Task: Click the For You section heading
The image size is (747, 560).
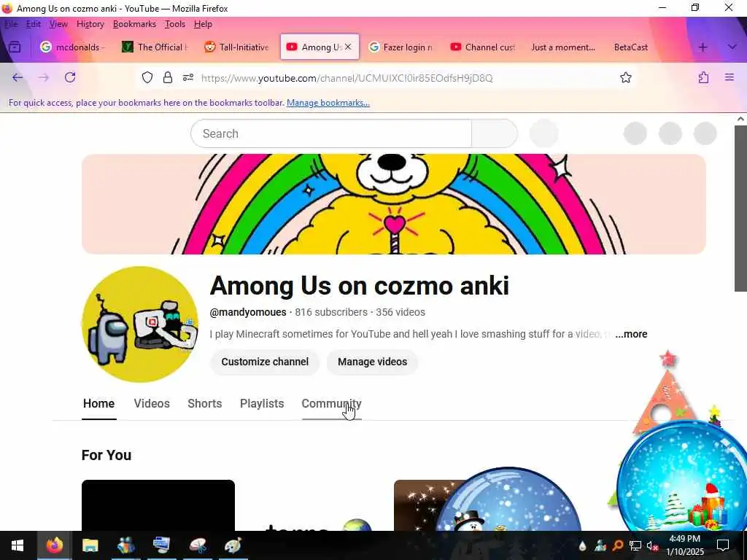Action: (x=107, y=455)
